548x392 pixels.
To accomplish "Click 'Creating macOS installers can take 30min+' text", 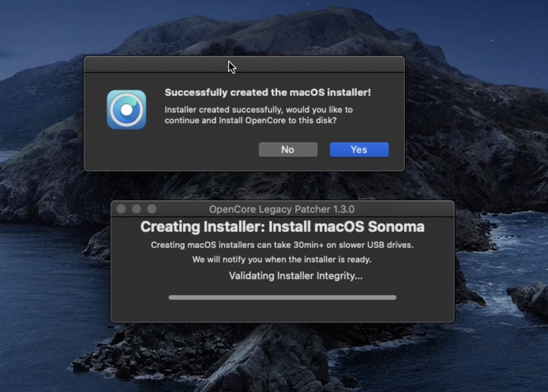I will [282, 245].
